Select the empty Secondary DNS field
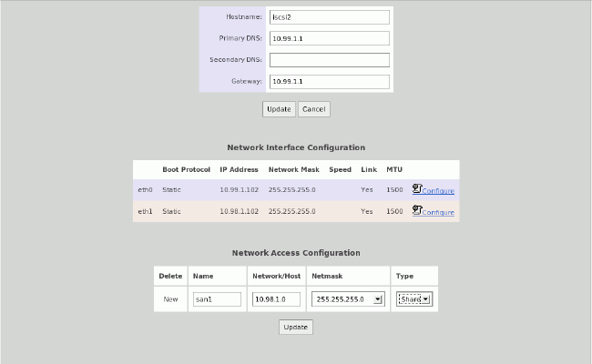The width and height of the screenshot is (592, 364). 330,60
